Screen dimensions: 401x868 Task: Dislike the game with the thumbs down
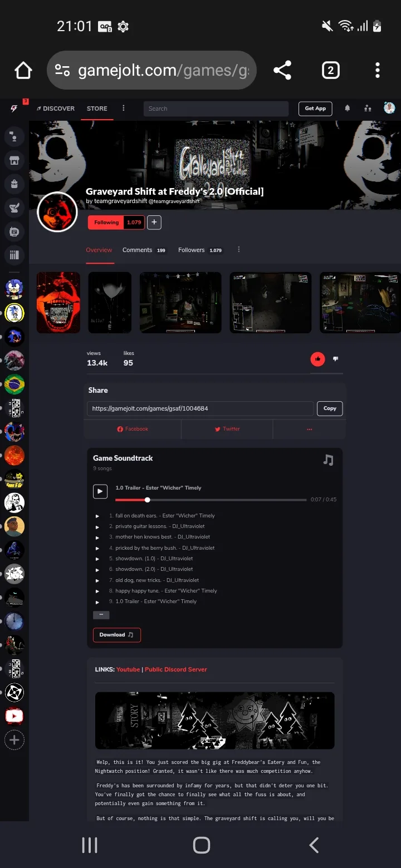[x=335, y=359]
